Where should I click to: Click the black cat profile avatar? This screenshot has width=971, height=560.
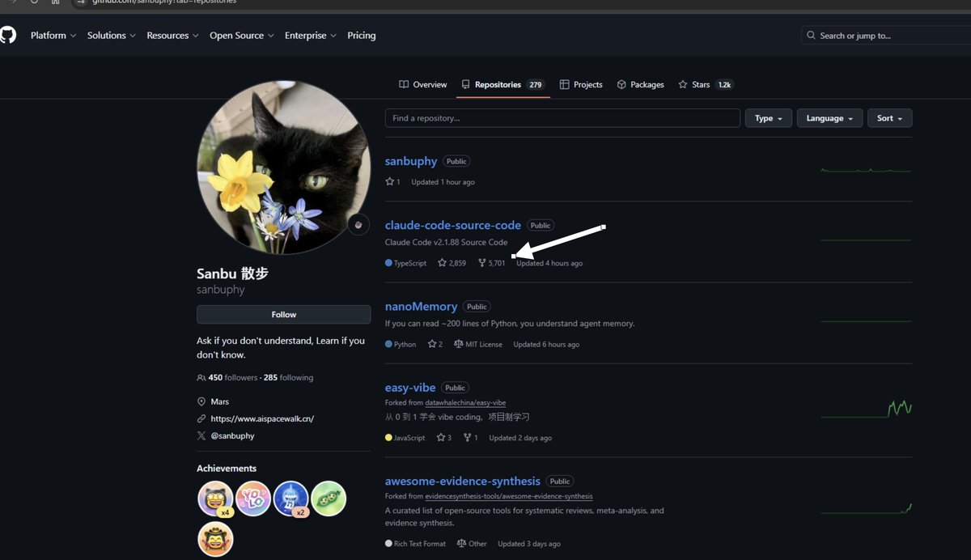(x=283, y=167)
